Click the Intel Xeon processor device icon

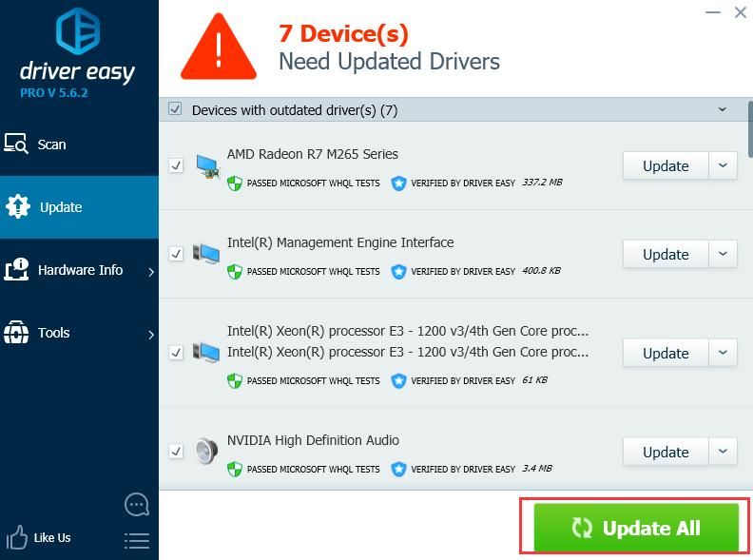[206, 352]
